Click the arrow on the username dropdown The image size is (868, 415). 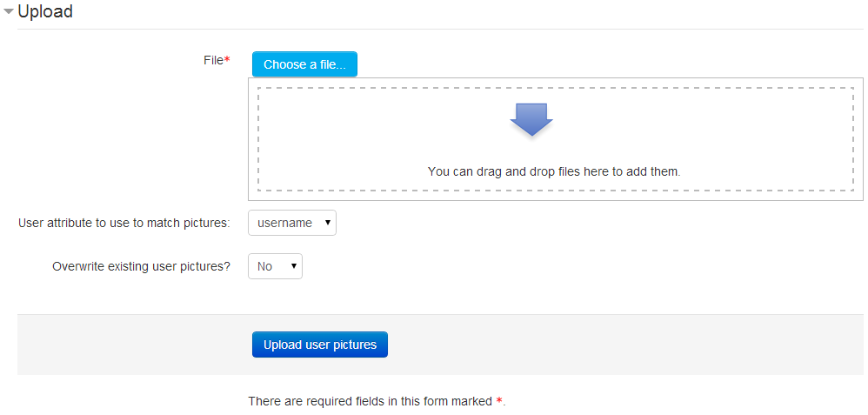pos(327,223)
